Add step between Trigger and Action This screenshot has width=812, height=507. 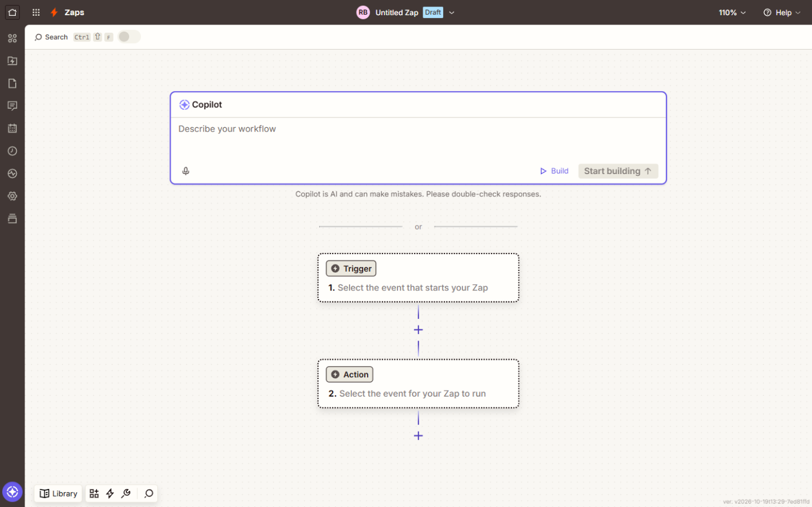click(418, 330)
